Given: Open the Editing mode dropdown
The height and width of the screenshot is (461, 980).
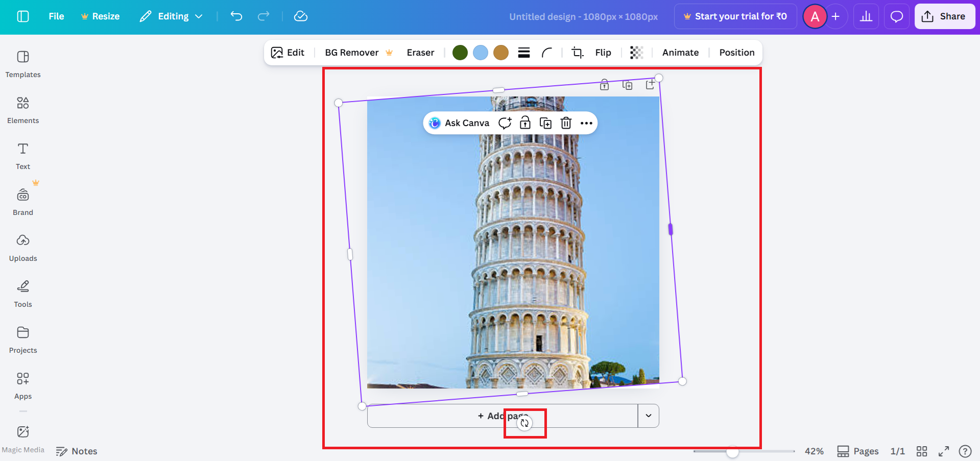Looking at the screenshot, I should pyautogui.click(x=171, y=16).
